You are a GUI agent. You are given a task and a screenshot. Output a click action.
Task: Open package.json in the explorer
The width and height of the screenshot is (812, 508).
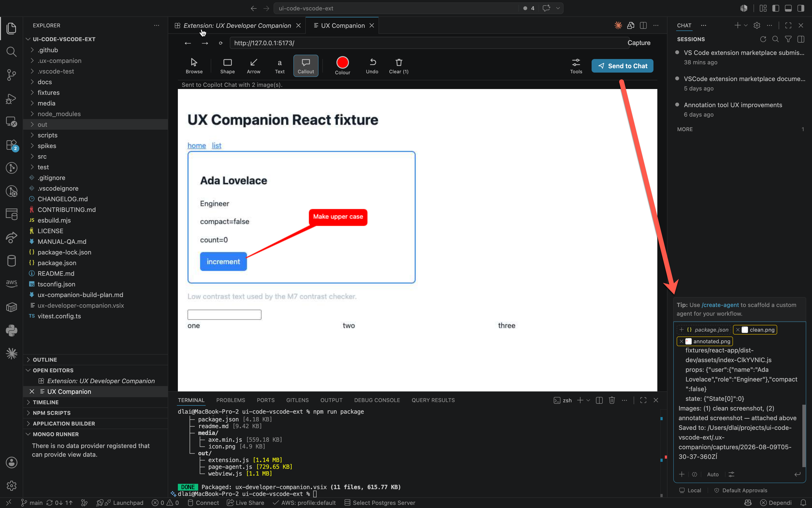[95, 263]
